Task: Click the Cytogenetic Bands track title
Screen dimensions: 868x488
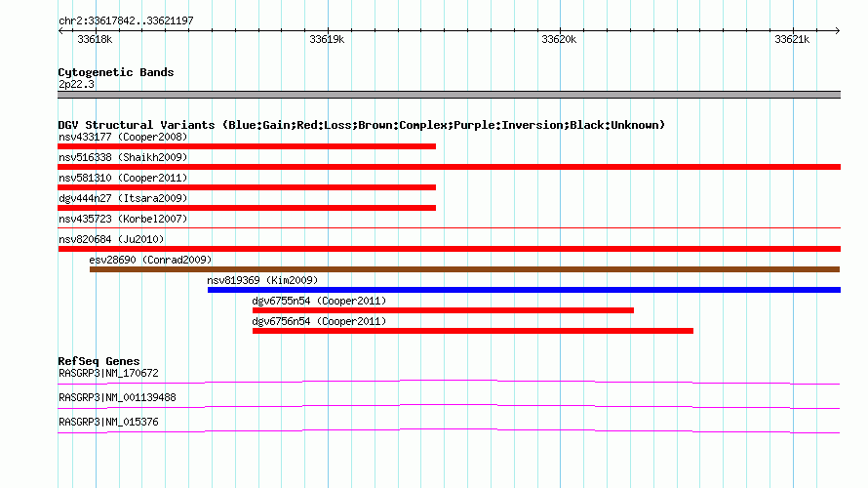Action: [116, 72]
